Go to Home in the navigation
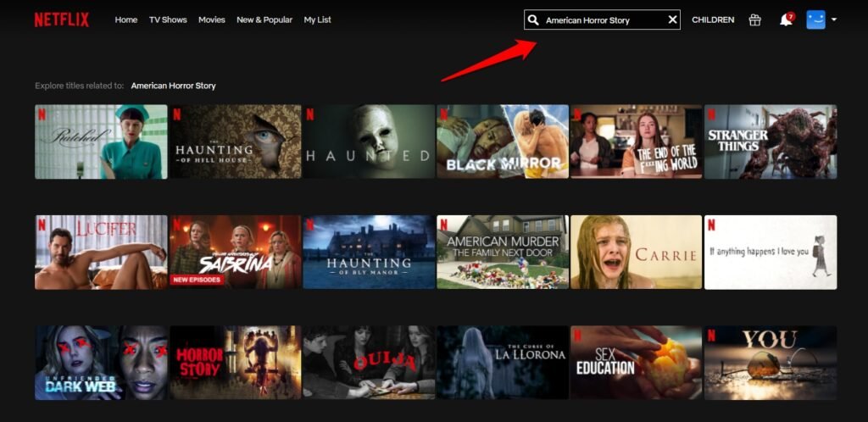This screenshot has width=868, height=422. pos(126,19)
